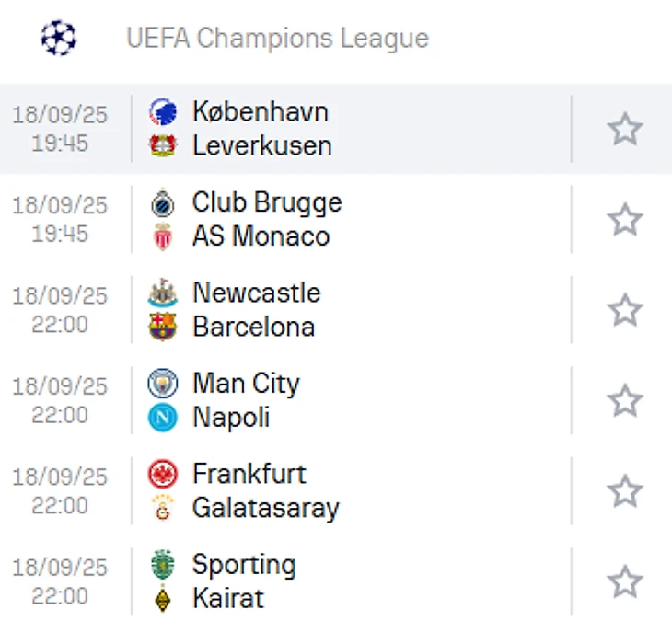
Task: Select the Man City team badge
Action: pyautogui.click(x=163, y=384)
